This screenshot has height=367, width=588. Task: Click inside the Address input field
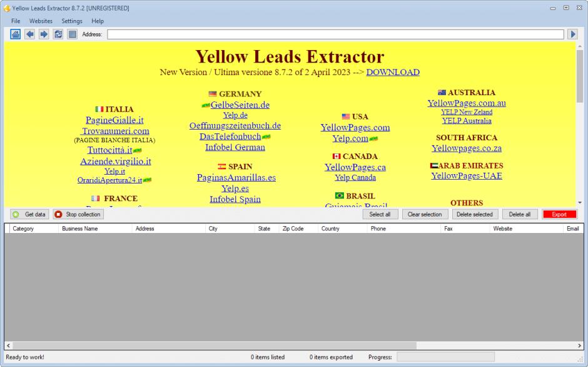pos(335,34)
